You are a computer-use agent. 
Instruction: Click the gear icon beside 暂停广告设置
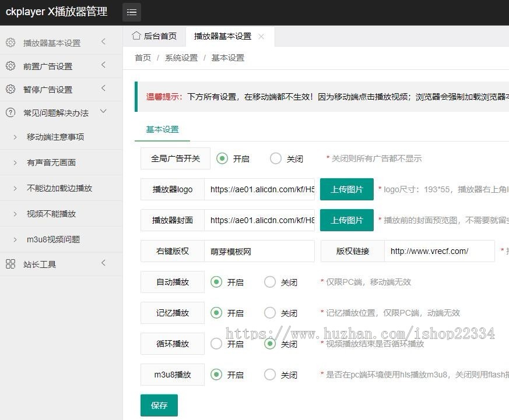point(10,89)
